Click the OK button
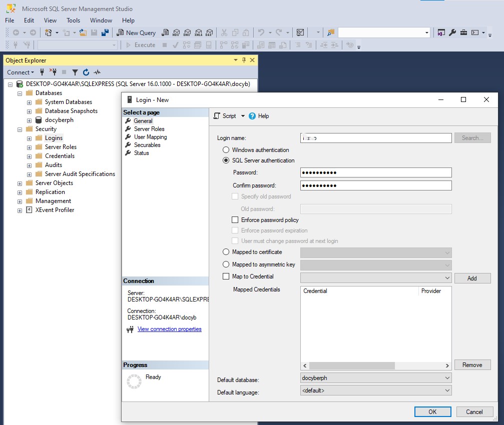 click(432, 411)
